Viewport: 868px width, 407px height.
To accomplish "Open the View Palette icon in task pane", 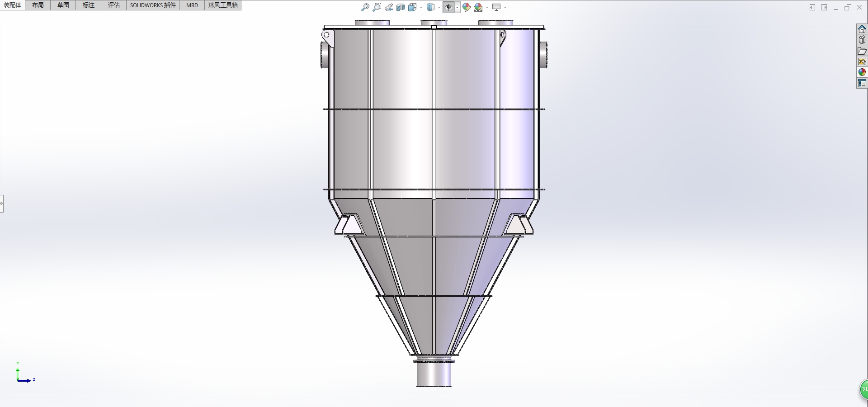I will click(x=862, y=62).
